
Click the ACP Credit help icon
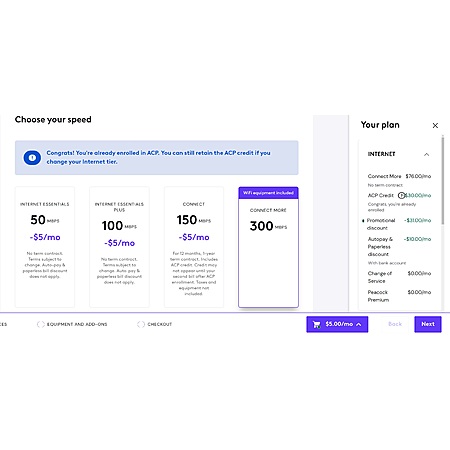[401, 195]
